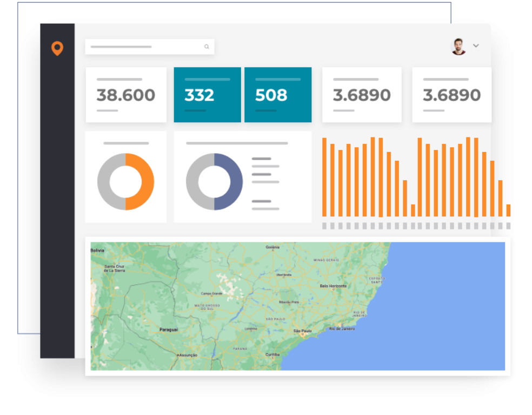Click the search magnifier icon
The image size is (532, 415).
click(207, 47)
